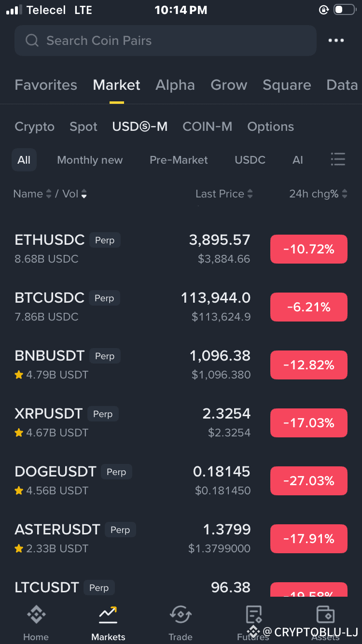Screen dimensions: 362x644
Task: Select the USDC filter chip
Action: pos(250,160)
